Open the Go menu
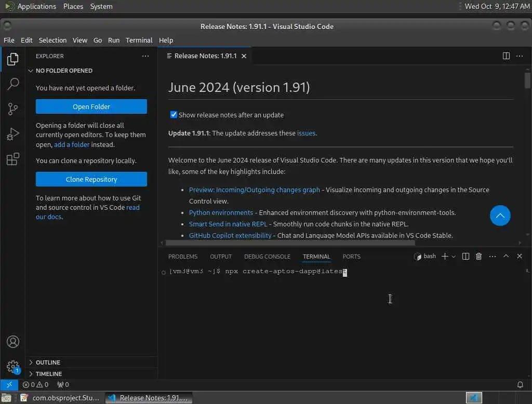532x404 pixels. (98, 41)
